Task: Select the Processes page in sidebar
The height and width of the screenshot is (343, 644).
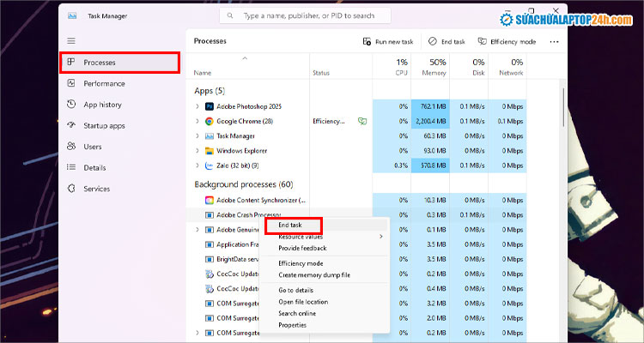Action: (x=120, y=63)
